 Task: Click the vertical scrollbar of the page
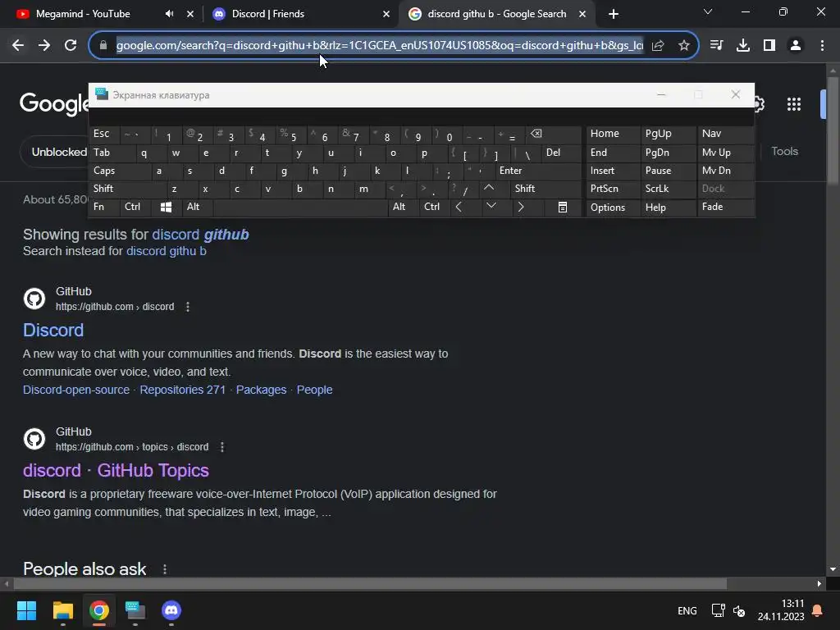click(833, 131)
